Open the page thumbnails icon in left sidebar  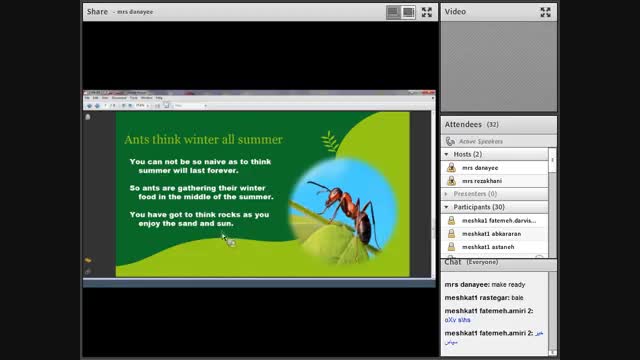click(88, 117)
